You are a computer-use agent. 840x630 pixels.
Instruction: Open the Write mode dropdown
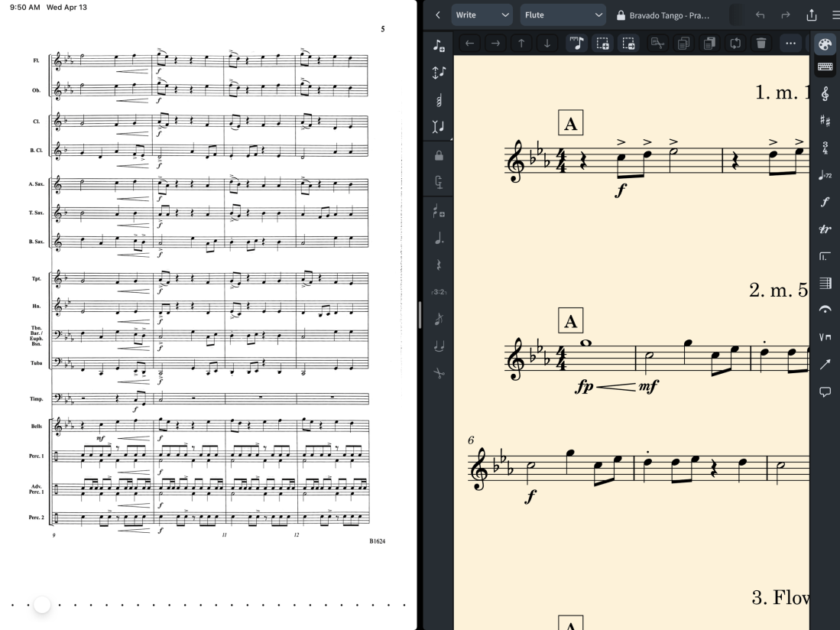point(482,15)
